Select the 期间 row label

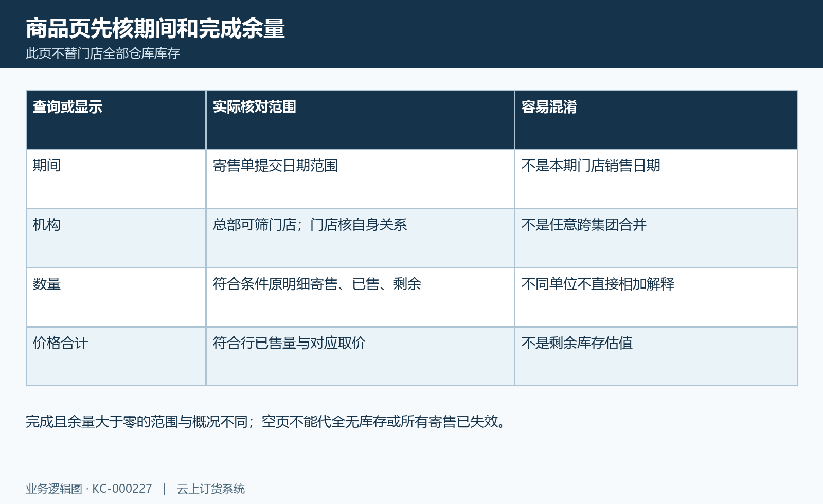[x=47, y=166]
